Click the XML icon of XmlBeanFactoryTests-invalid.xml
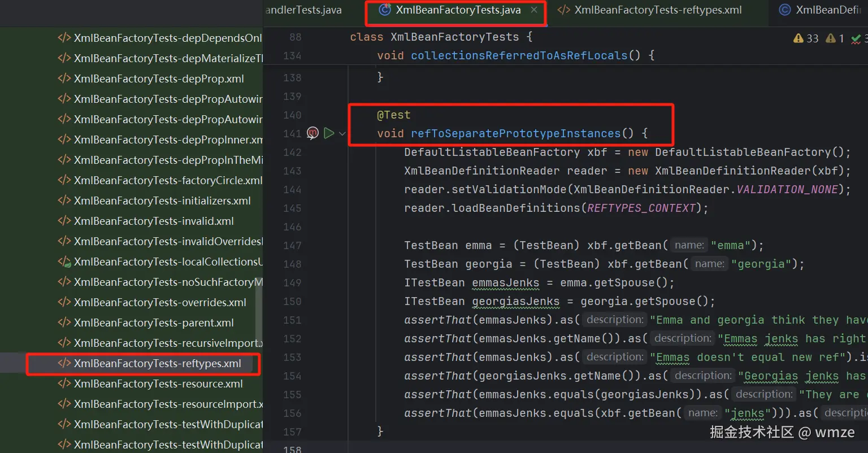 coord(64,221)
